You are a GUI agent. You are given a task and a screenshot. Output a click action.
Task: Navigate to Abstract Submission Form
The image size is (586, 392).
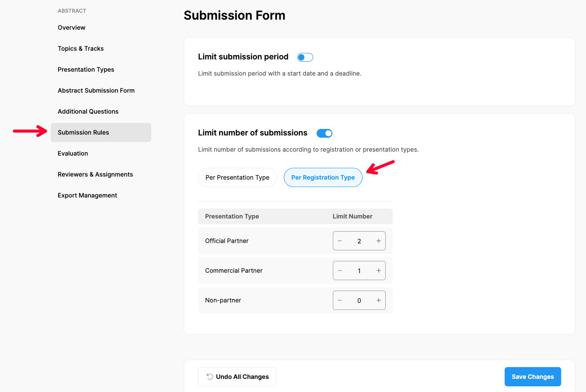[x=96, y=90]
